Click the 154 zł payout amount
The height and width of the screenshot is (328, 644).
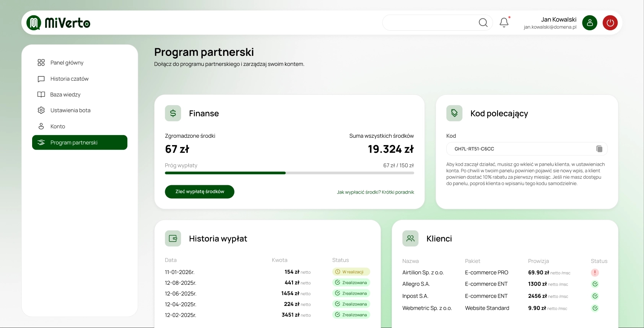(292, 272)
